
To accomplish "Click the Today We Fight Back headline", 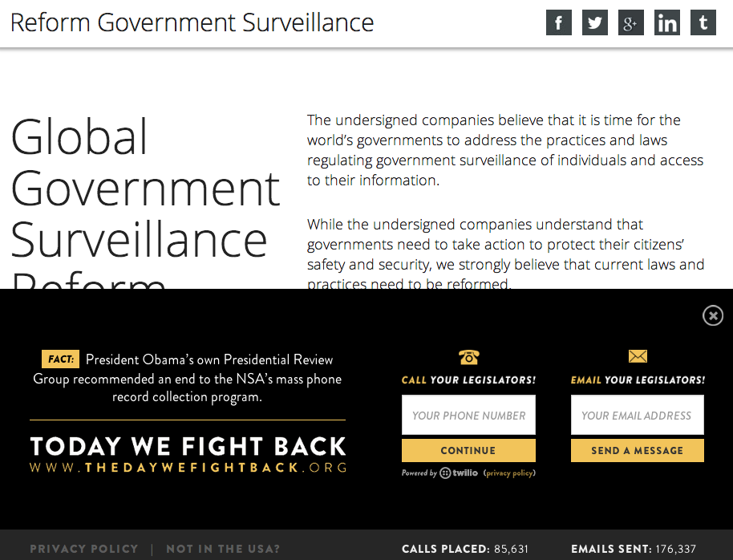I will tap(188, 447).
